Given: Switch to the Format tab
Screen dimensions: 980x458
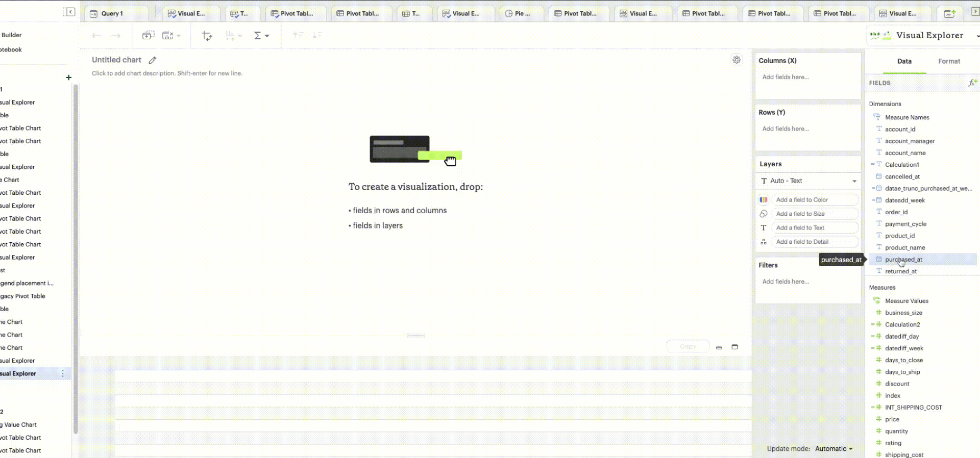Looking at the screenshot, I should tap(949, 61).
